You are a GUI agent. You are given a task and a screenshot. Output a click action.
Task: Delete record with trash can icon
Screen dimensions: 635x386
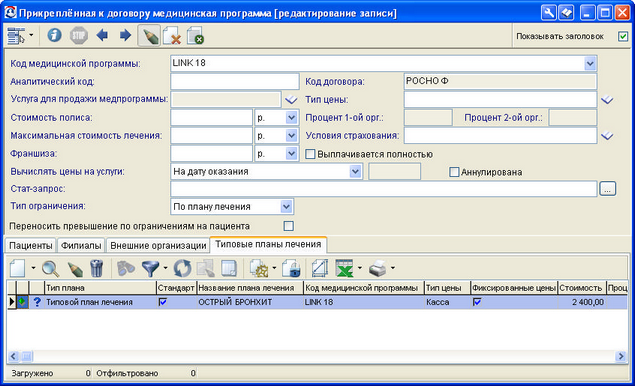point(96,268)
